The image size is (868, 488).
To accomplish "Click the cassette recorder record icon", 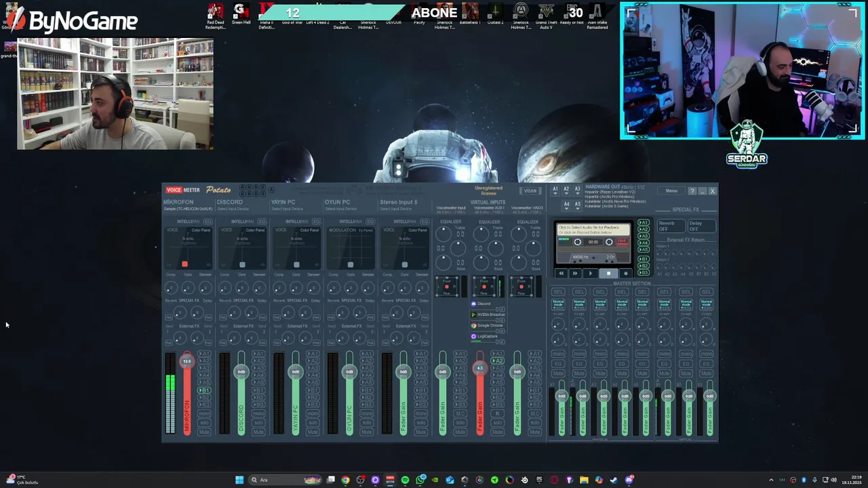I will point(625,274).
